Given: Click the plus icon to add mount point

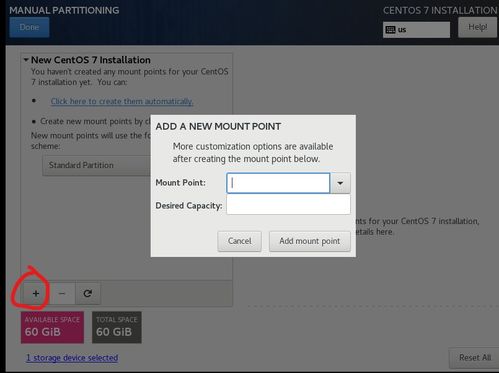Looking at the screenshot, I should tap(36, 293).
